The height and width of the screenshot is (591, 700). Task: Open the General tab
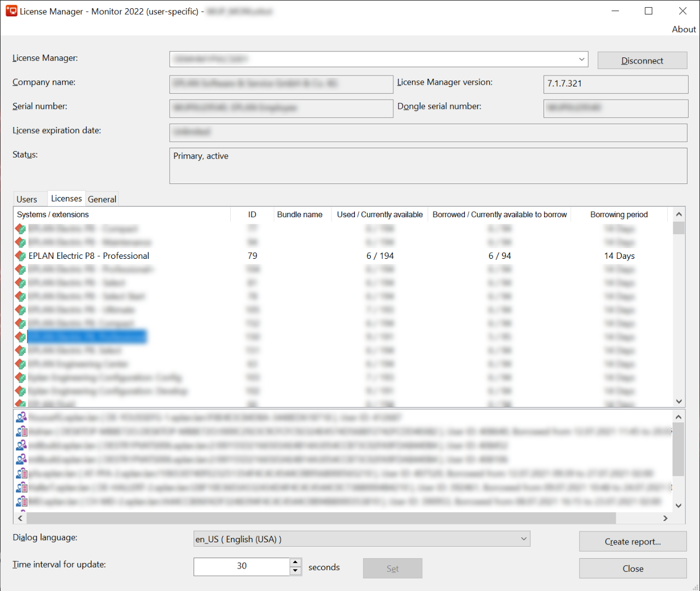point(102,199)
